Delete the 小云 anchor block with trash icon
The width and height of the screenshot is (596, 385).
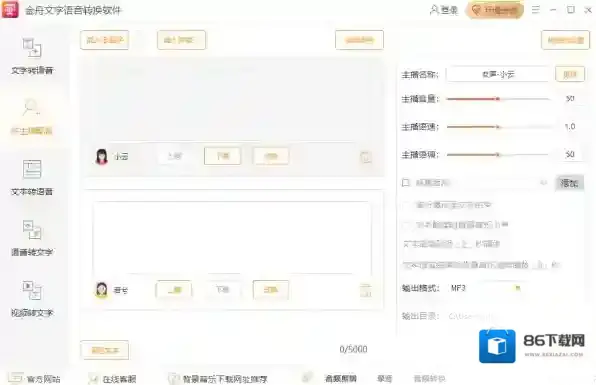366,157
